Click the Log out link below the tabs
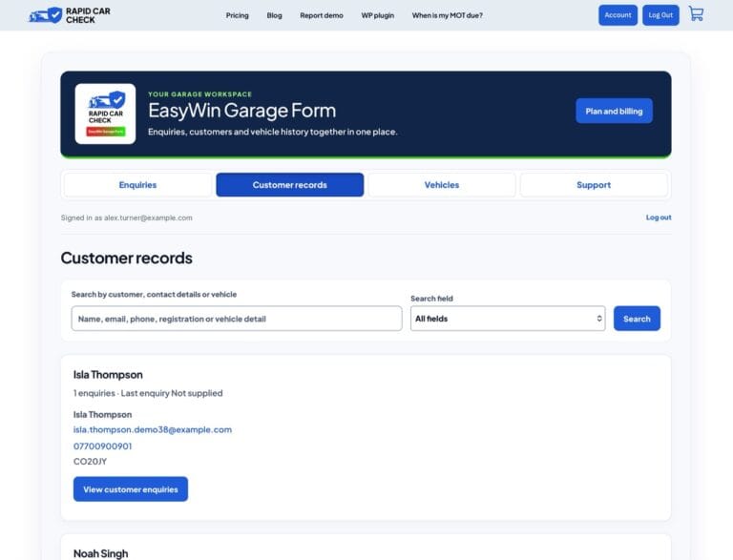 pyautogui.click(x=659, y=218)
